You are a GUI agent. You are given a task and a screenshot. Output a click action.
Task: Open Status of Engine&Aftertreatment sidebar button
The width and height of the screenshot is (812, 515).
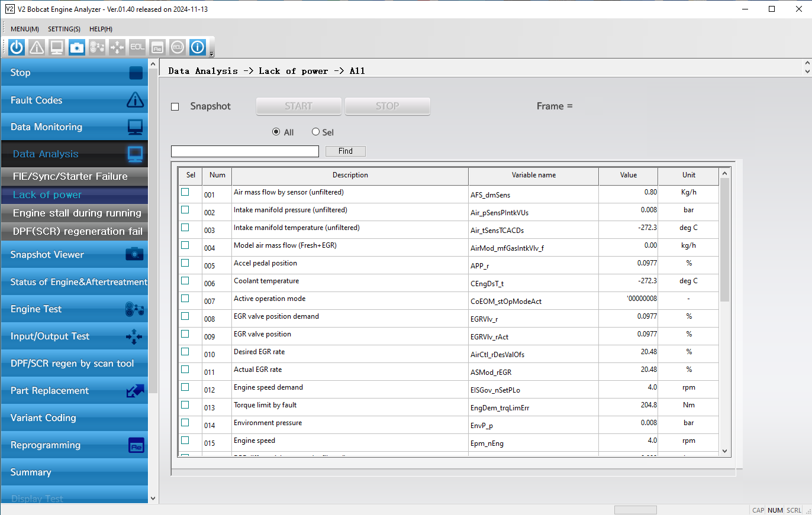point(74,282)
